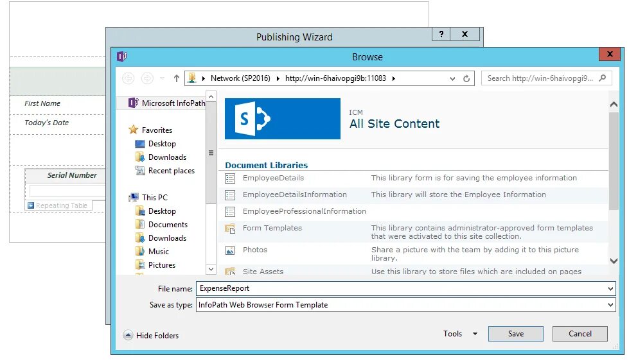Click the Serial Number column header in form
629x364 pixels.
(72, 175)
